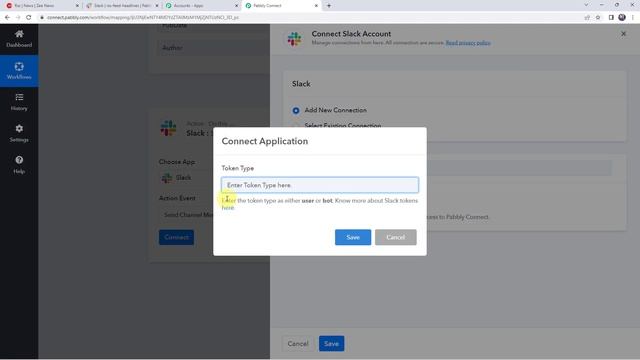Click the Token Type label
This screenshot has width=640, height=360.
238,168
